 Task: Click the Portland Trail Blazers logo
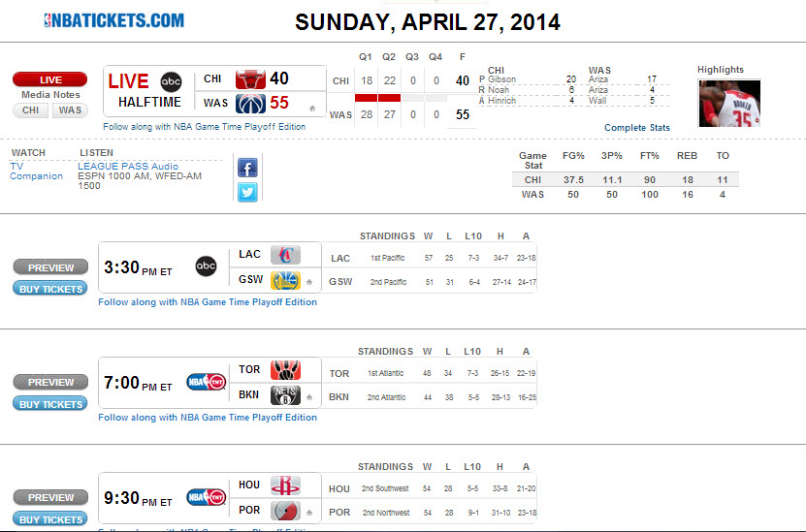(x=285, y=510)
